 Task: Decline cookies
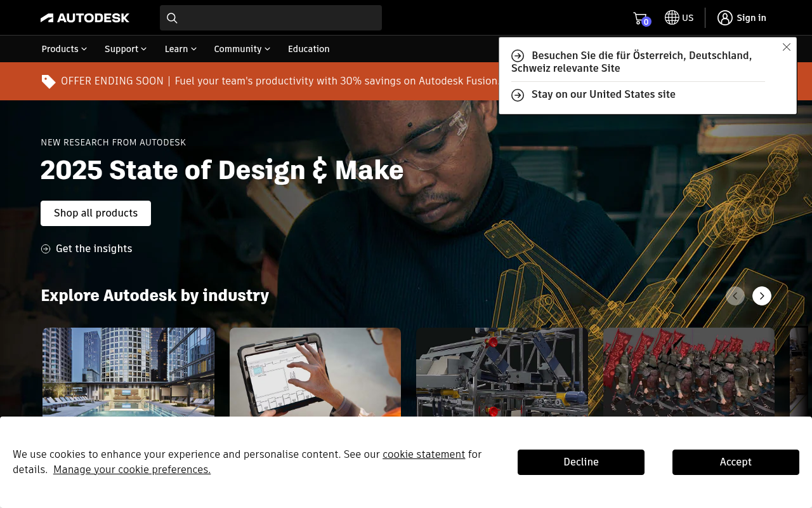[x=581, y=462]
